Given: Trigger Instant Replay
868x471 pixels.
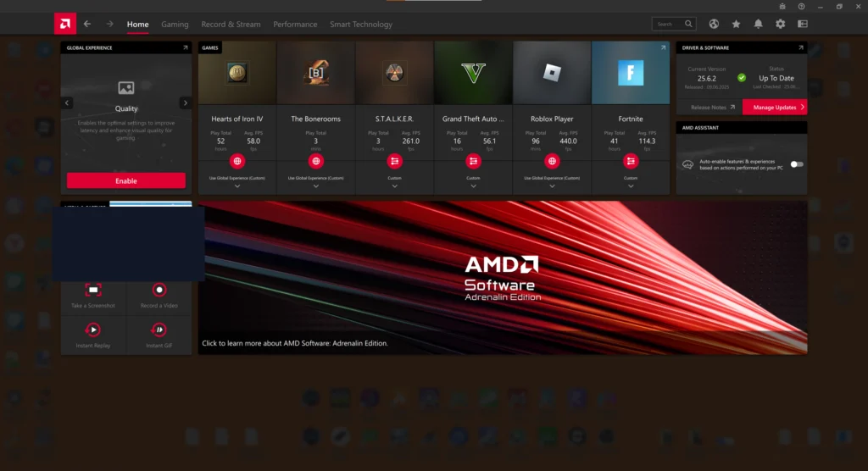Looking at the screenshot, I should coord(93,335).
